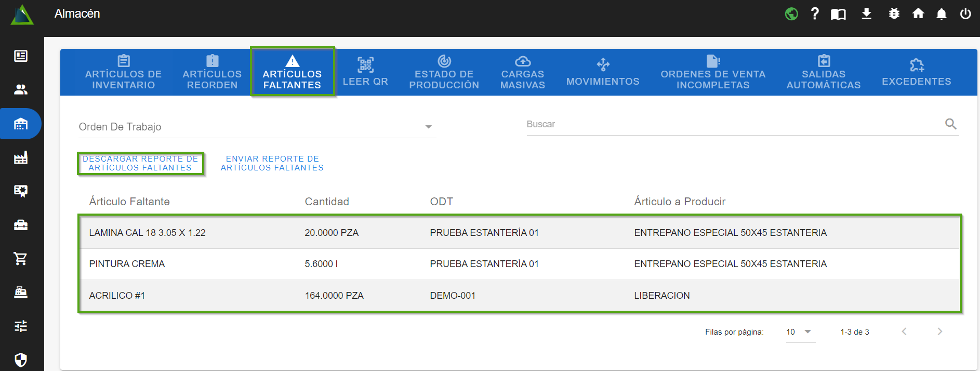980x371 pixels.
Task: Focus the Buscar search field
Action: pos(733,124)
